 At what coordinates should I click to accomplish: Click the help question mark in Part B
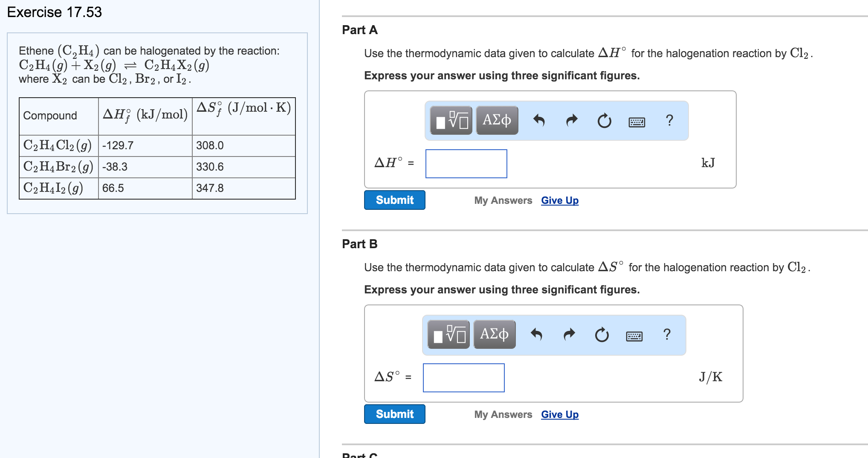pos(666,335)
